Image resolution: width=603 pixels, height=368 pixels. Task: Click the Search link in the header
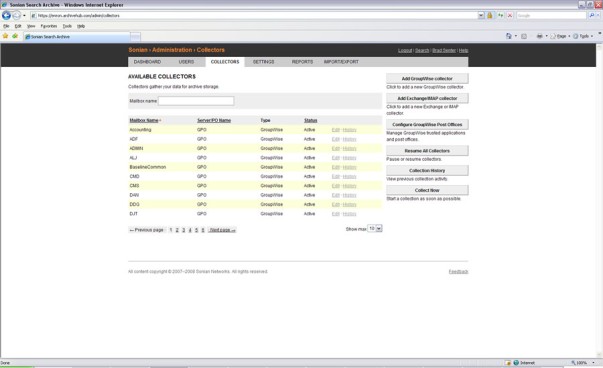[422, 50]
